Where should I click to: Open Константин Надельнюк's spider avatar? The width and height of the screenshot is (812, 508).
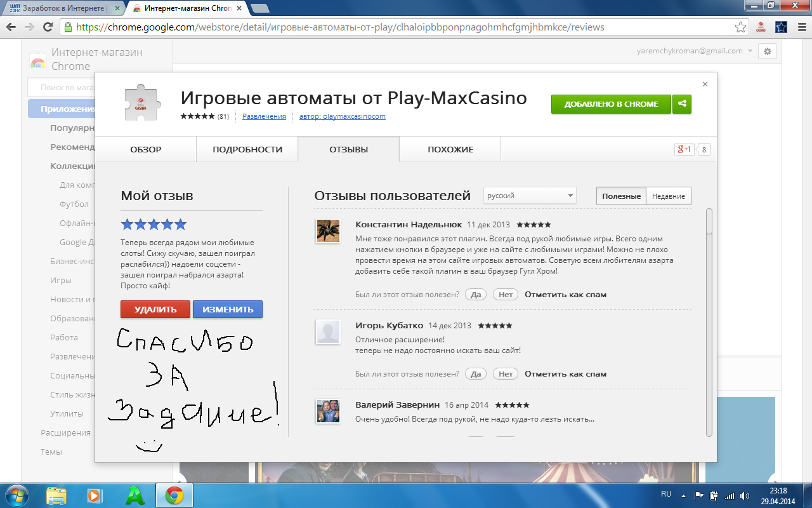pyautogui.click(x=328, y=231)
